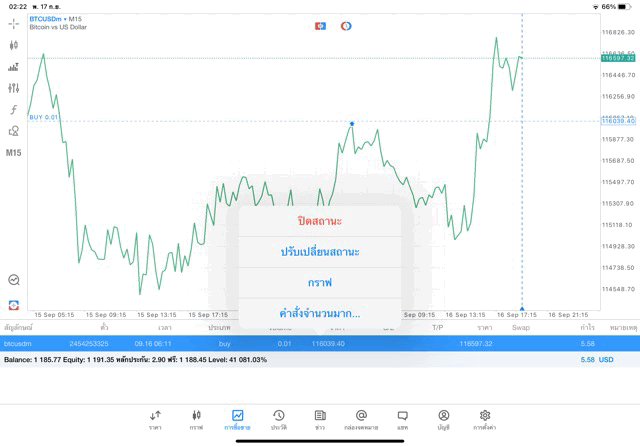Viewport: 640px width, 447px height.
Task: Change the M15 timeframe selector
Action: point(14,153)
